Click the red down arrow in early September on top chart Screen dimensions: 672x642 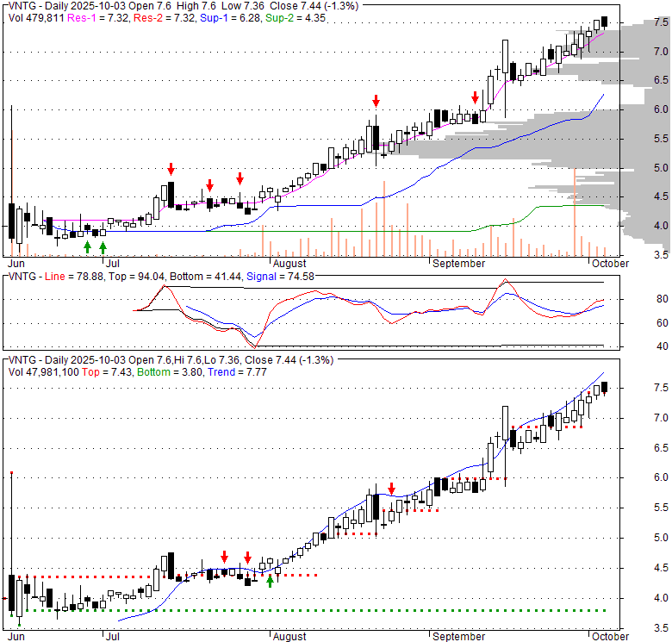tap(475, 97)
